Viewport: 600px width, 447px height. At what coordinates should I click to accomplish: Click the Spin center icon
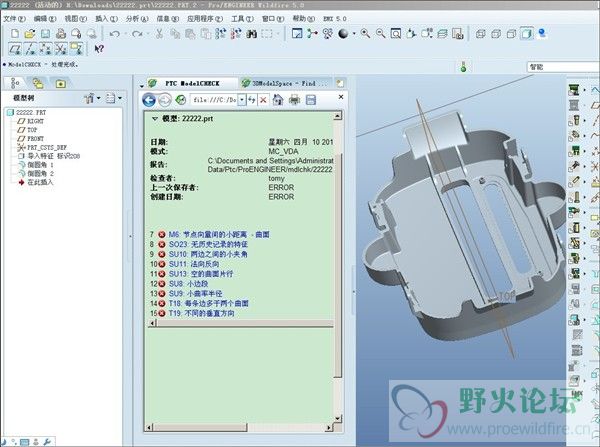click(312, 34)
